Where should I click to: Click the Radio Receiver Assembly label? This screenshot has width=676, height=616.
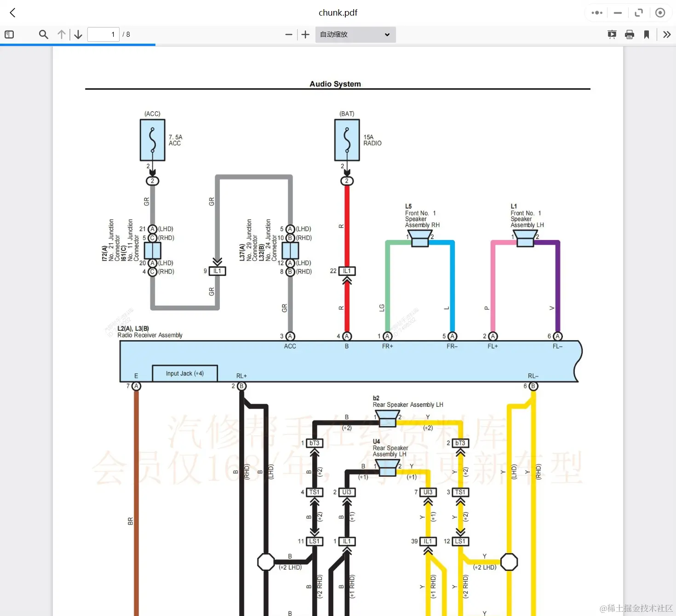150,335
